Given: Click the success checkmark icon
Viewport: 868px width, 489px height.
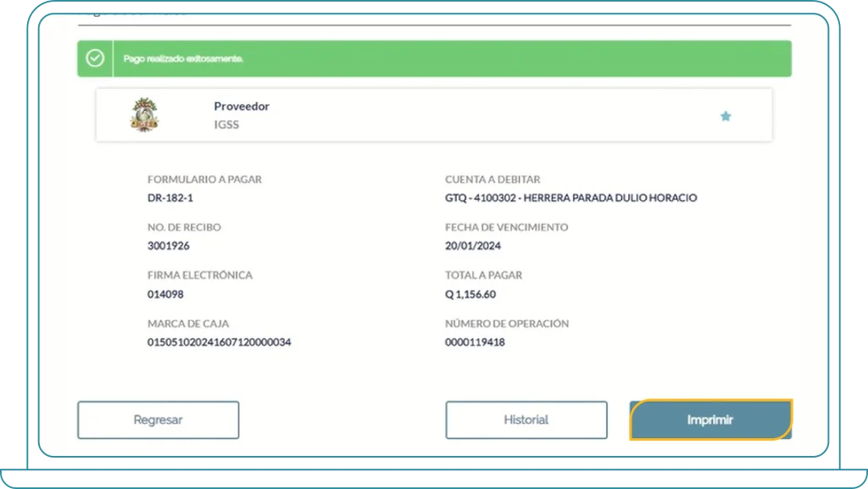Looking at the screenshot, I should tap(95, 58).
